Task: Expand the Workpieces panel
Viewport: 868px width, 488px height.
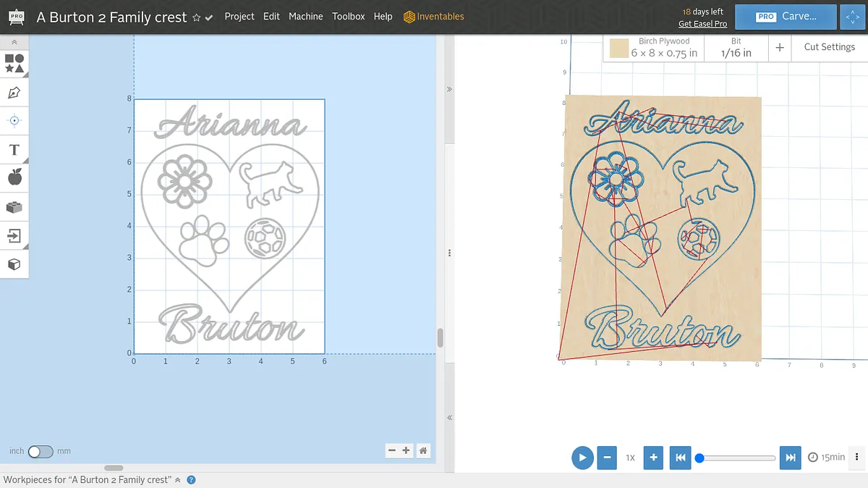Action: click(x=178, y=480)
